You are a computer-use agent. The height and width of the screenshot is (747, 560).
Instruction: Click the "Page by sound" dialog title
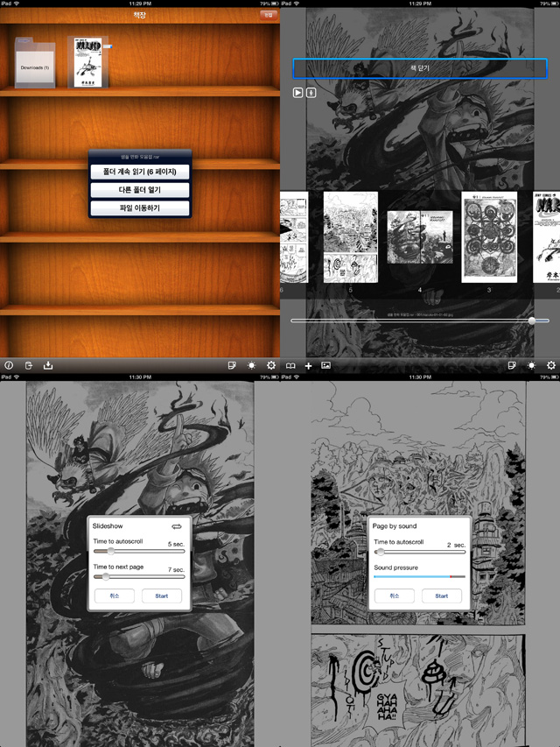point(395,526)
